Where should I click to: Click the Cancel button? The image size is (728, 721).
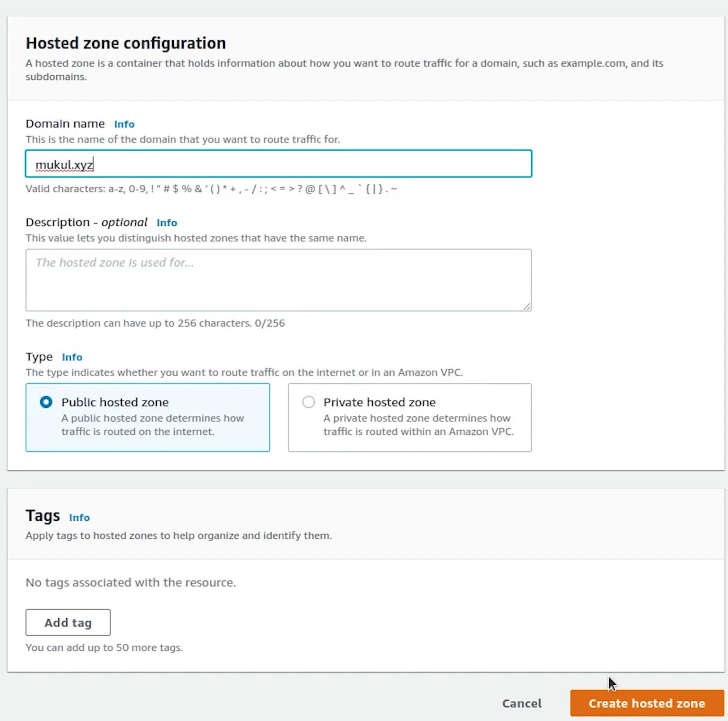pos(521,703)
